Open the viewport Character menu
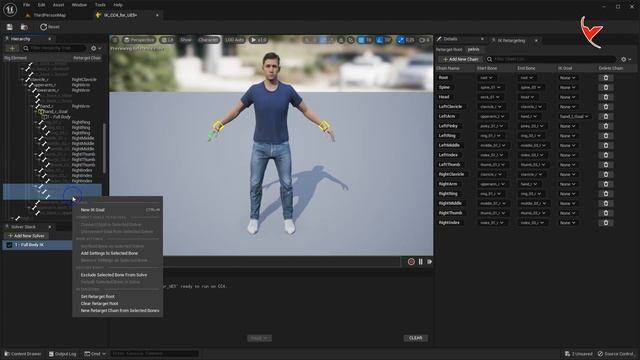Image resolution: width=640 pixels, height=360 pixels. coord(209,40)
